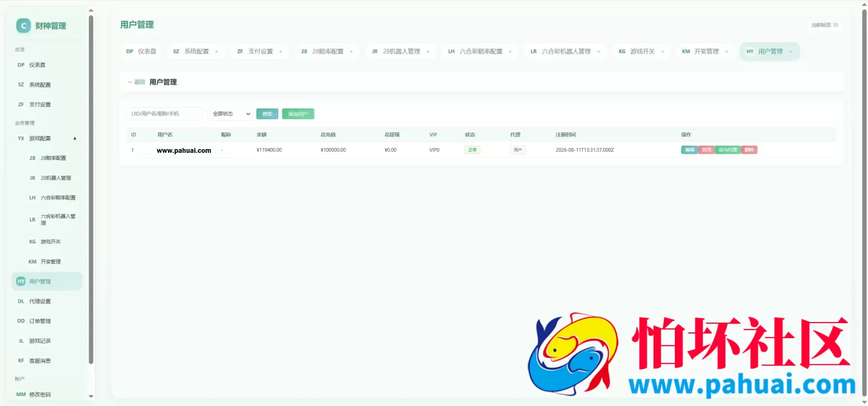Open 28赔率配置 sidebar submenu item
Image resolution: width=868 pixels, height=406 pixels.
(52, 158)
